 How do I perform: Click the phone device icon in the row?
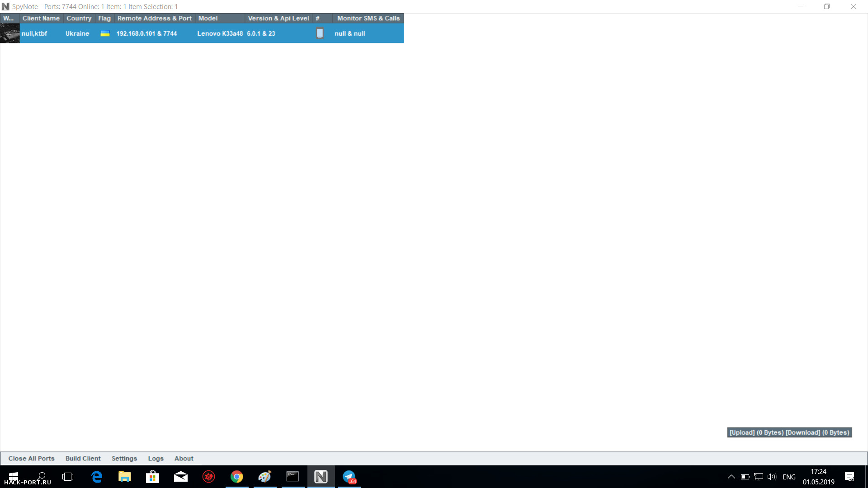[x=320, y=33]
